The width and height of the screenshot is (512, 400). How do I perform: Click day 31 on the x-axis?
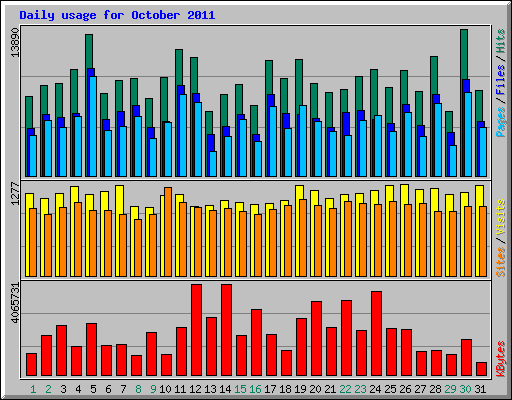480,389
